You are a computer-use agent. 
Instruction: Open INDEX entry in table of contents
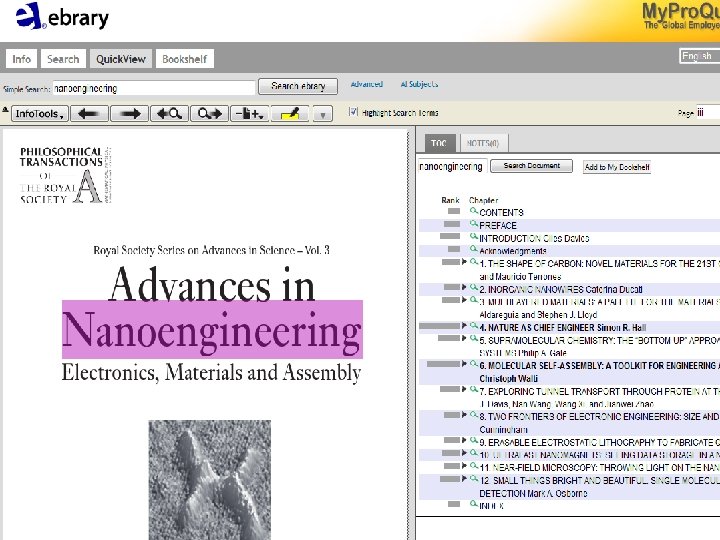point(491,506)
